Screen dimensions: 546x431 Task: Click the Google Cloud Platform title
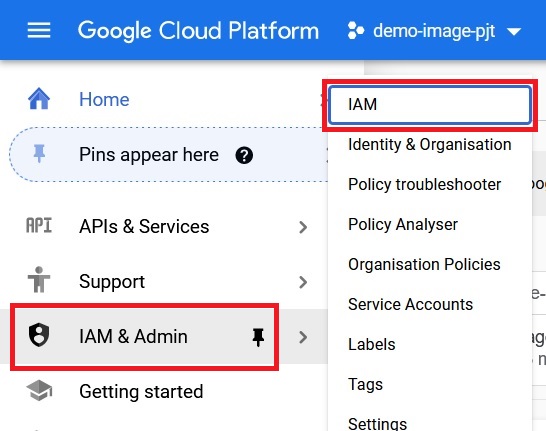[198, 31]
